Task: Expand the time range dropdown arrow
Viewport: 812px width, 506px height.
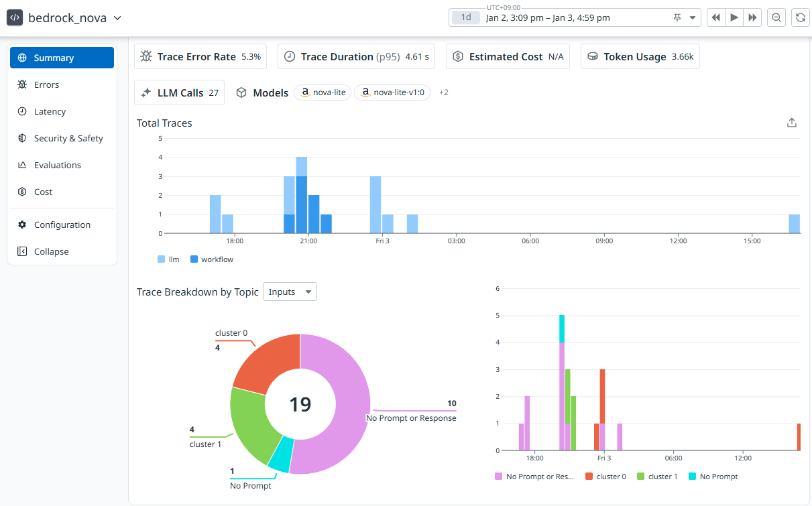Action: [x=693, y=18]
